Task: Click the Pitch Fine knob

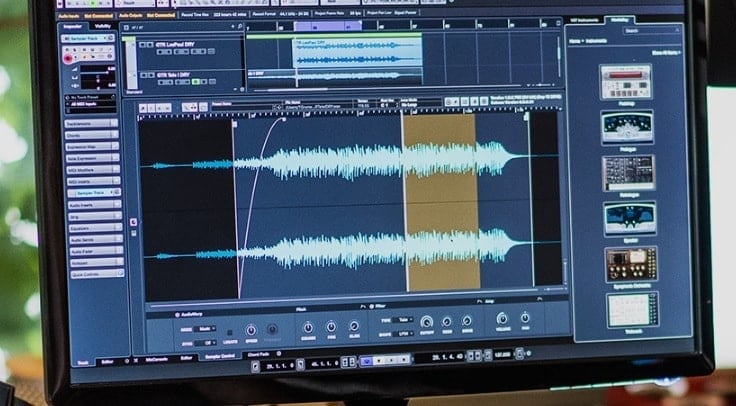Action: [331, 326]
